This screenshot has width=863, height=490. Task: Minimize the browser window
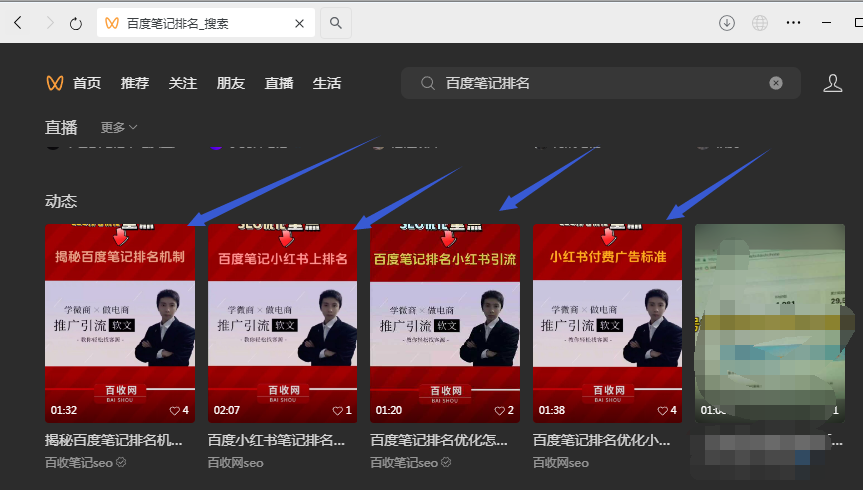click(x=826, y=23)
